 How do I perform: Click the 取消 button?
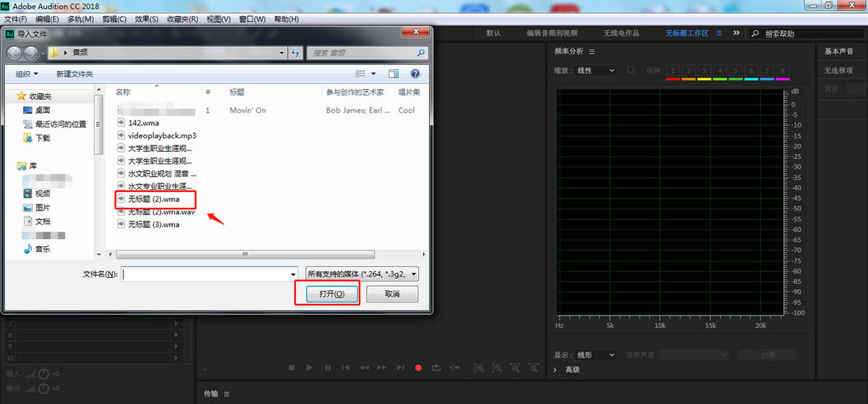(392, 294)
